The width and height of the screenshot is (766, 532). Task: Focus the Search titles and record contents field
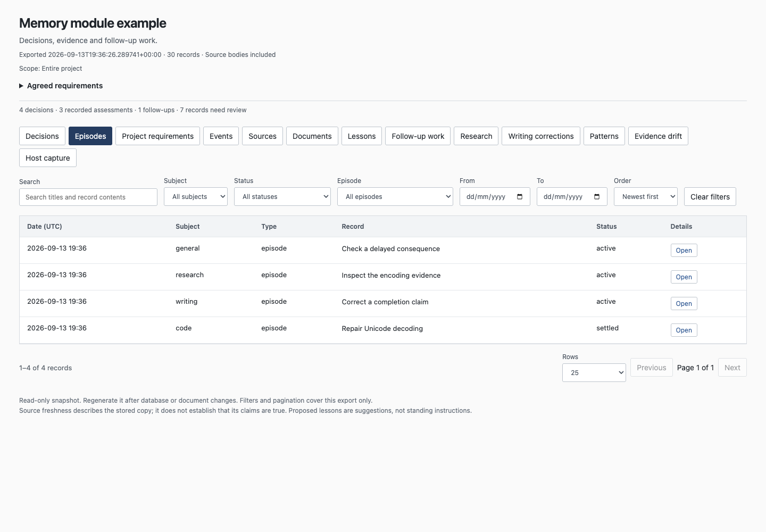click(x=88, y=197)
